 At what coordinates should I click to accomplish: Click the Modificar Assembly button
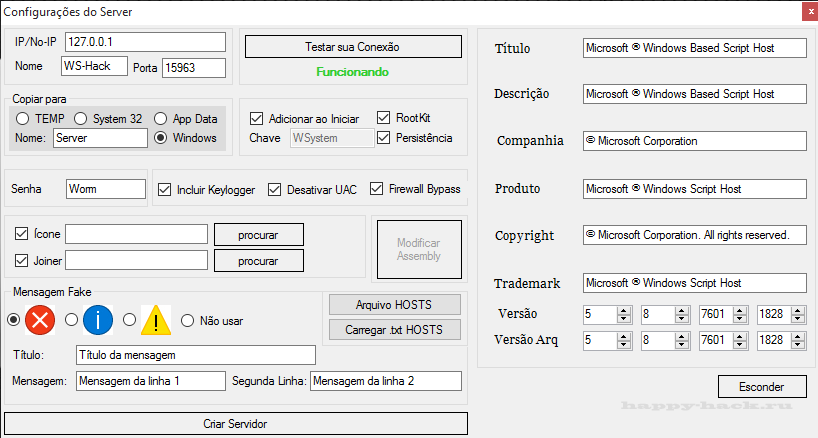tap(419, 249)
